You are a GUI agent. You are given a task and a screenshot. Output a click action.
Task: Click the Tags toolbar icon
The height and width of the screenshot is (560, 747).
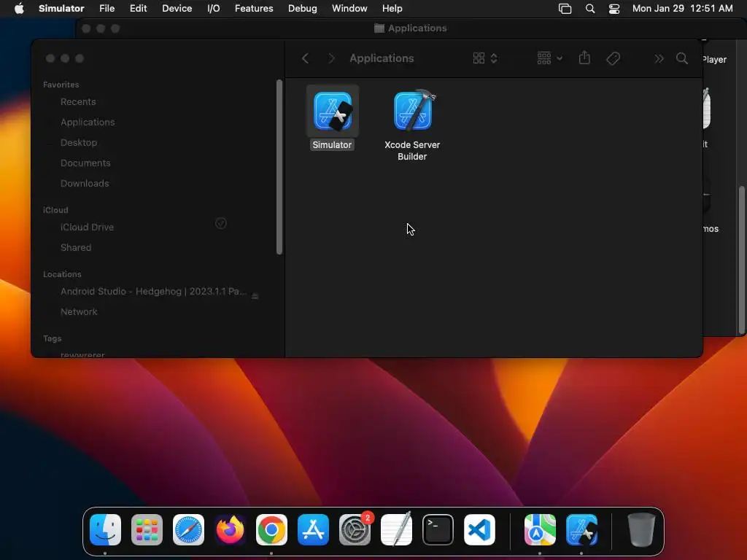click(613, 58)
